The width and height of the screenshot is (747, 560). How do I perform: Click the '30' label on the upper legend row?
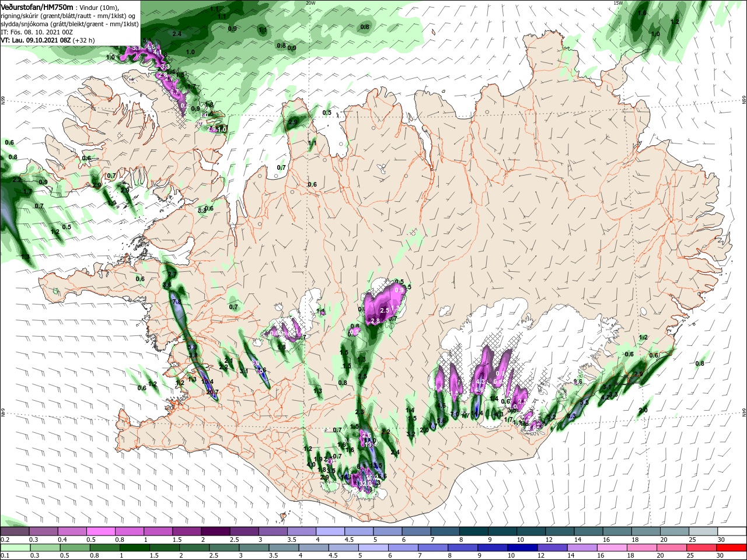point(721,540)
